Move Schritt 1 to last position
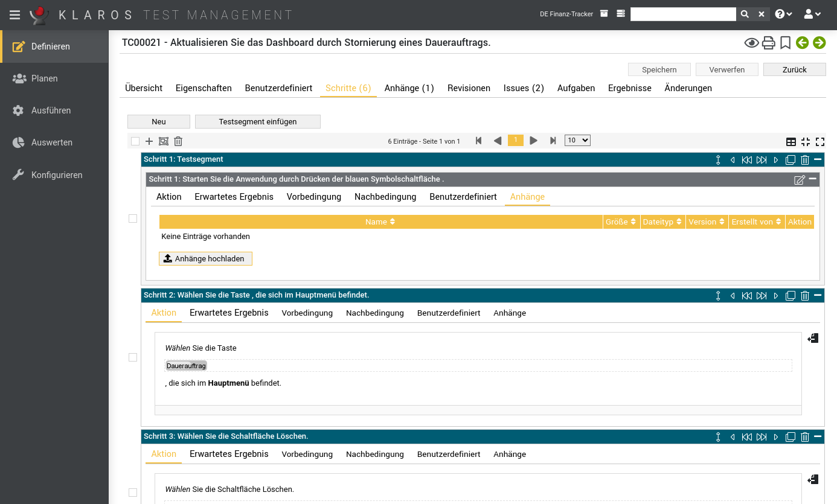The height and width of the screenshot is (504, 837). point(762,160)
